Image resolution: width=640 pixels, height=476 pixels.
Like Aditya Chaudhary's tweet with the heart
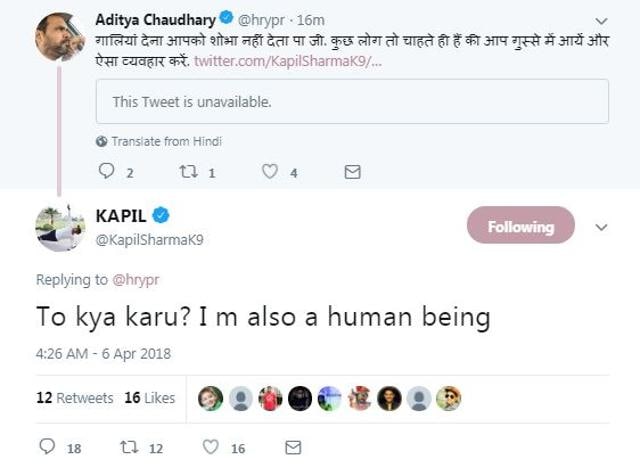(x=269, y=172)
